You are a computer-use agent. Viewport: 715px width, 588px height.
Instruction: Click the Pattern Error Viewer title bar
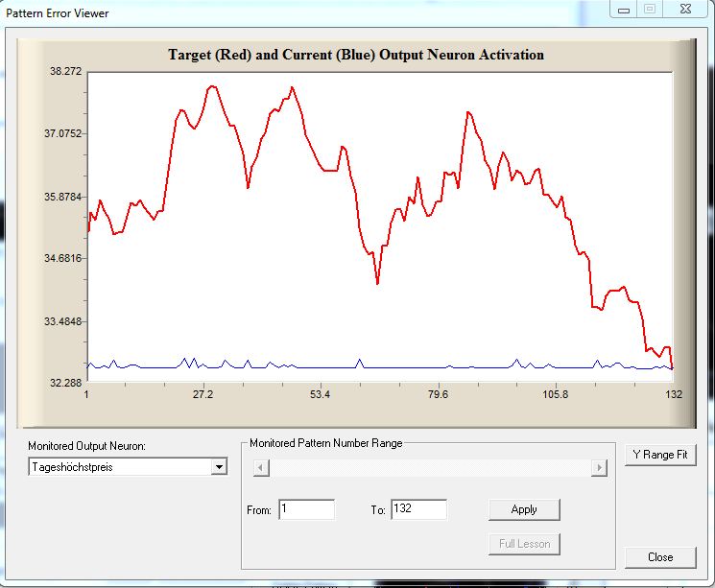(288, 12)
